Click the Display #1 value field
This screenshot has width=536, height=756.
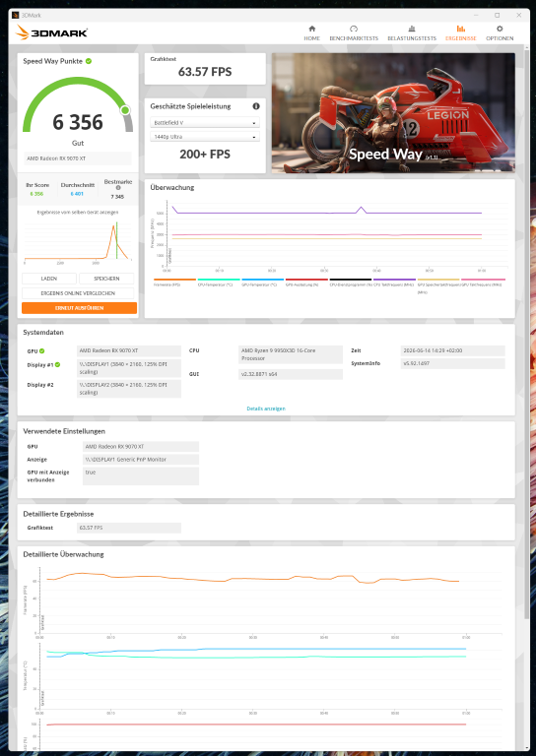point(129,368)
